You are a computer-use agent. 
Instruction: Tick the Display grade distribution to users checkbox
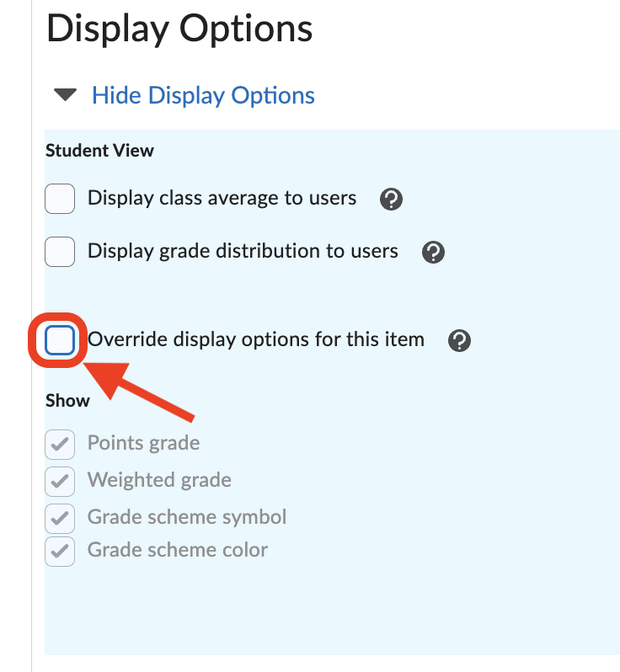click(x=60, y=251)
